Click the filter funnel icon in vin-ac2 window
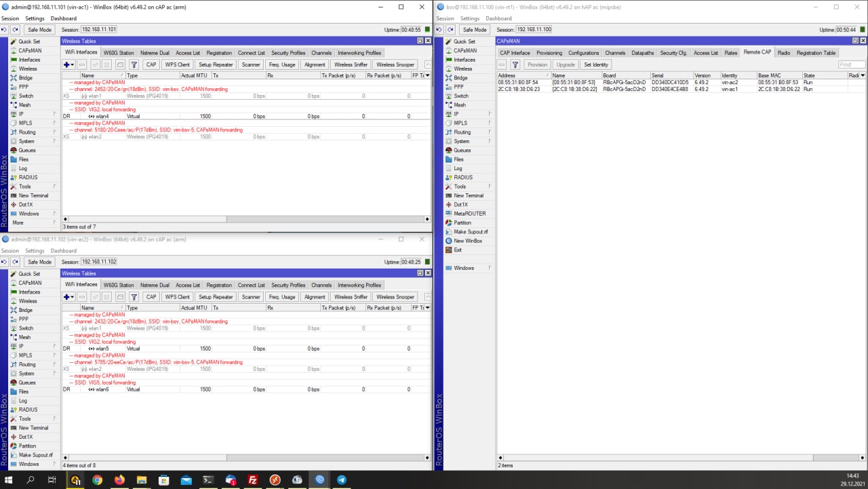 [x=134, y=297]
